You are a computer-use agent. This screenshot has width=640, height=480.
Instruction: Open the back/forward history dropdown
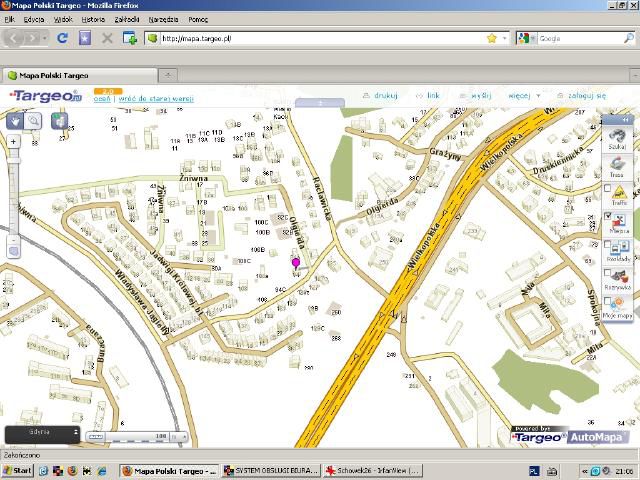44,38
